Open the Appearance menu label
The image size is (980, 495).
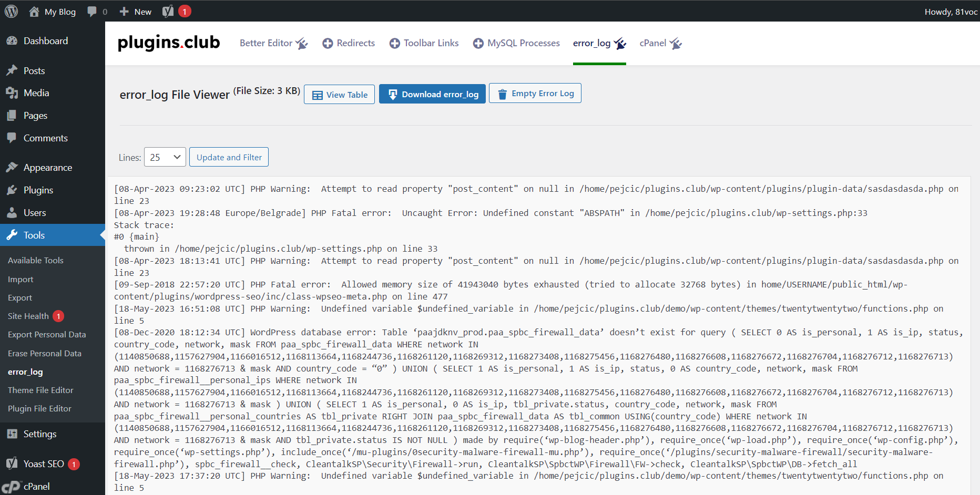48,168
